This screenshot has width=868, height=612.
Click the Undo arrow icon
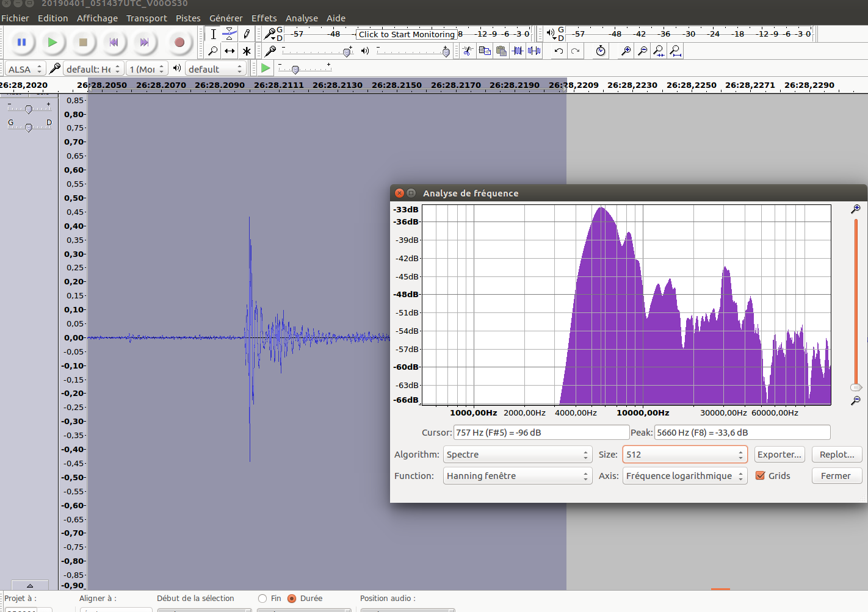[x=559, y=51]
